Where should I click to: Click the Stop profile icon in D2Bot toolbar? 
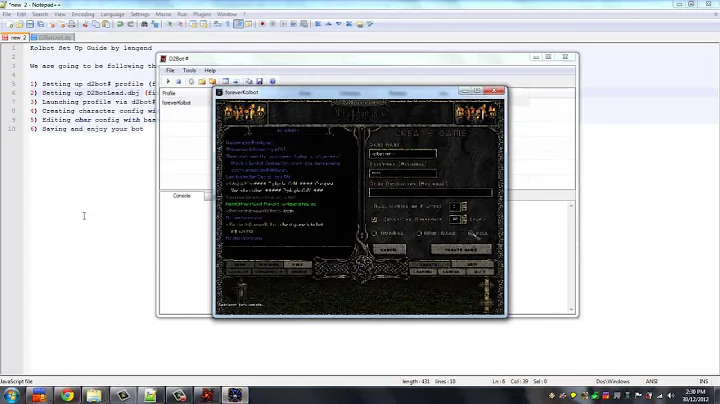(x=179, y=81)
